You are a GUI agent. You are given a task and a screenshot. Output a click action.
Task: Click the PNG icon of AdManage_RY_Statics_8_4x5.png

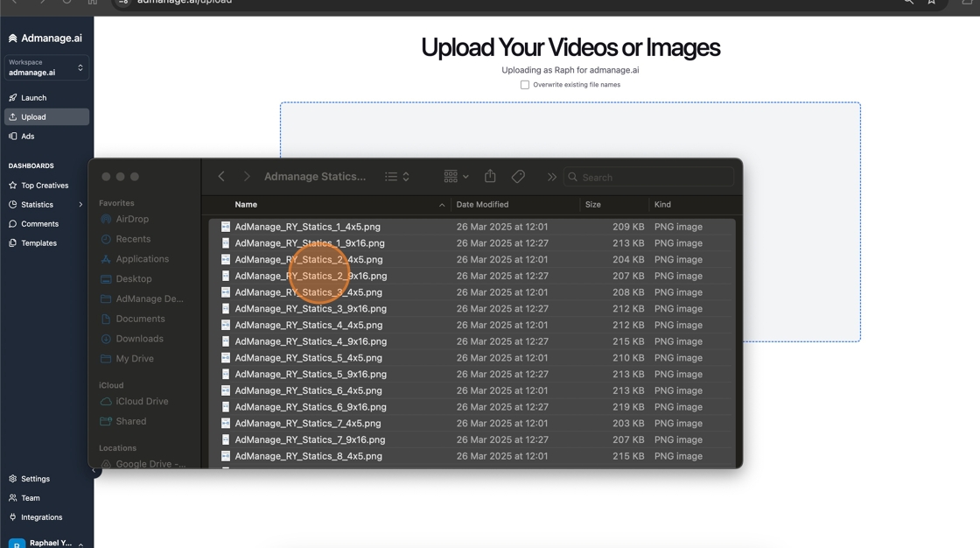226,456
